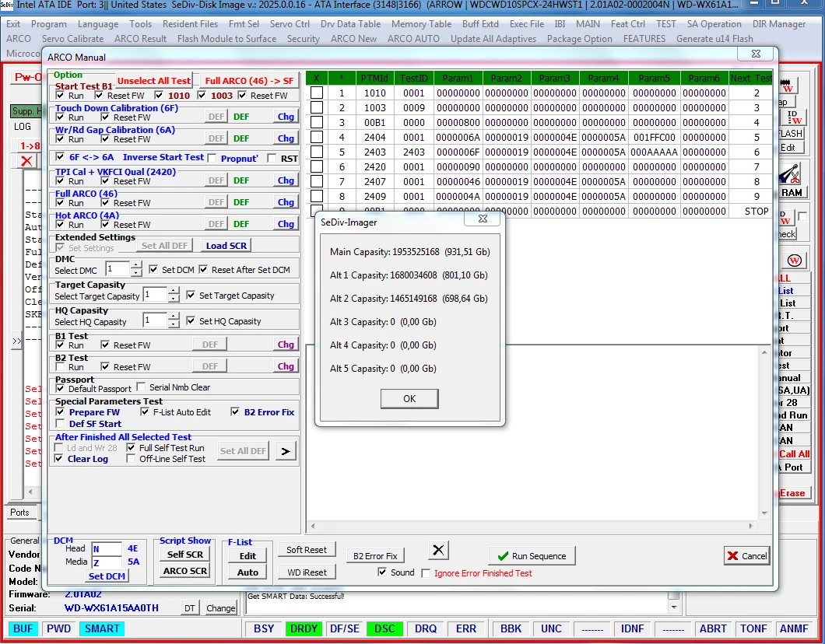The height and width of the screenshot is (644, 825).
Task: Open the ARCO AUTO menu
Action: pyautogui.click(x=413, y=38)
